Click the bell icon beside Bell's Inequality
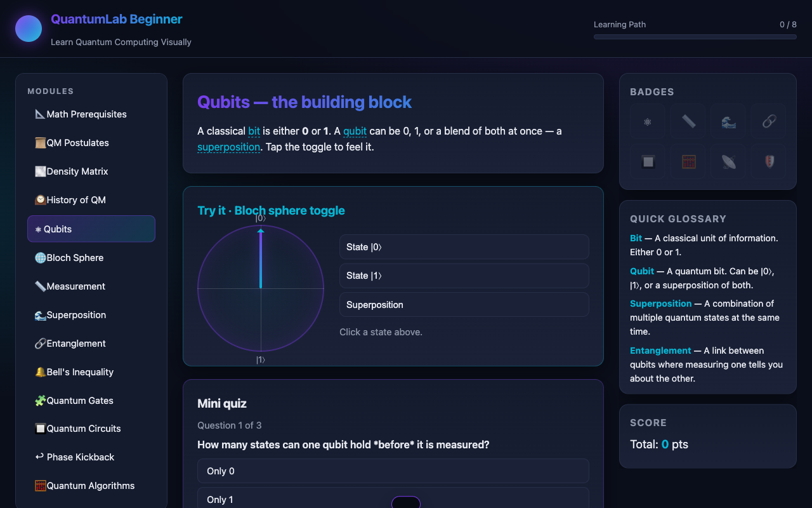 (40, 372)
